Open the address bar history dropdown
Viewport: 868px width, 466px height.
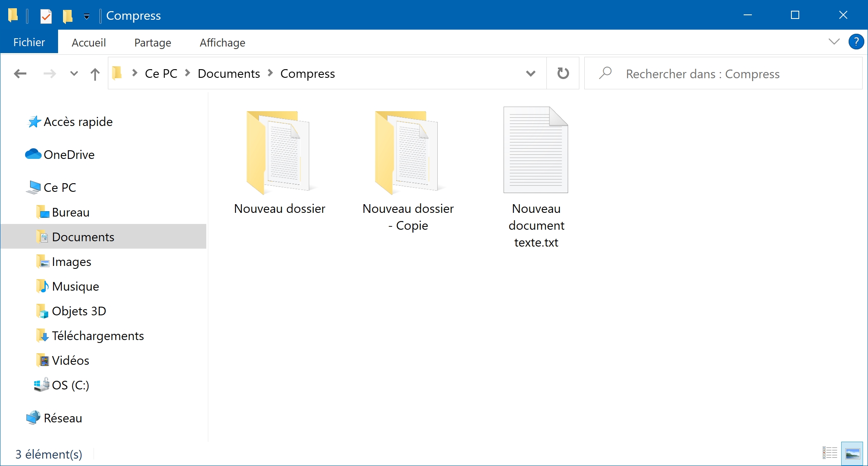click(531, 74)
